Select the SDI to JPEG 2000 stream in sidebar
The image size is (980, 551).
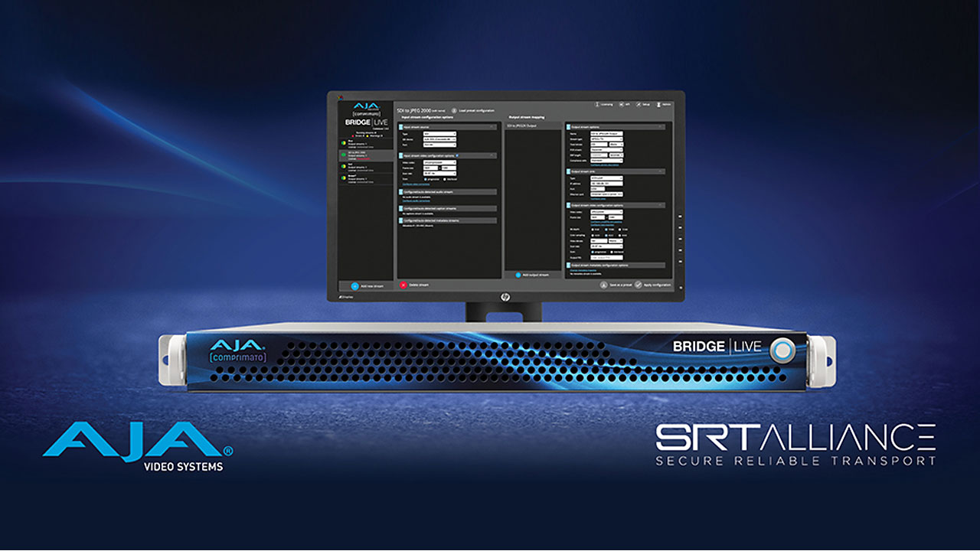(x=366, y=155)
